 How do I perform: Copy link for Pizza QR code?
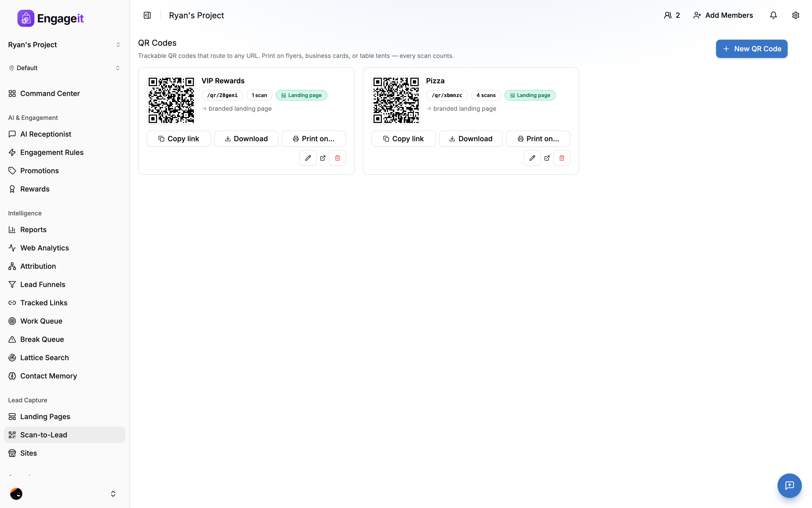click(403, 139)
